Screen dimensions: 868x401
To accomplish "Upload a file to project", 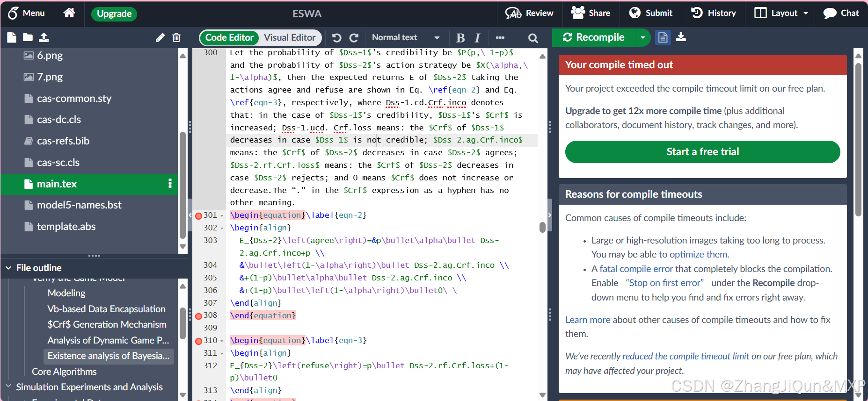I will (44, 37).
